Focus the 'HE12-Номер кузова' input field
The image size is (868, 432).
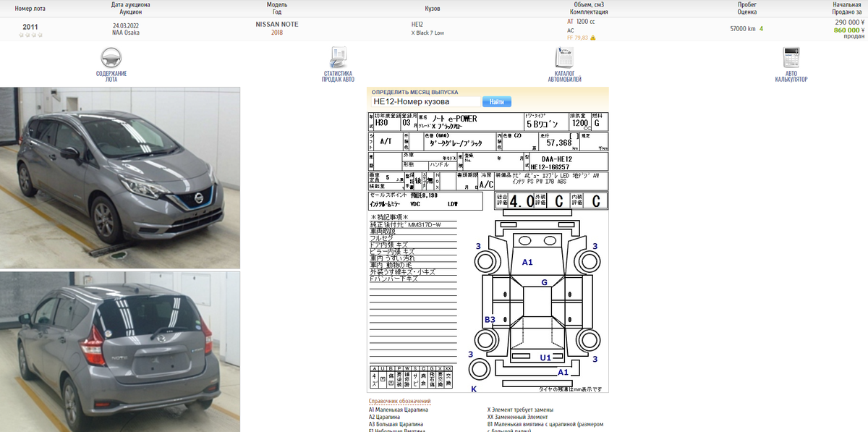[425, 102]
